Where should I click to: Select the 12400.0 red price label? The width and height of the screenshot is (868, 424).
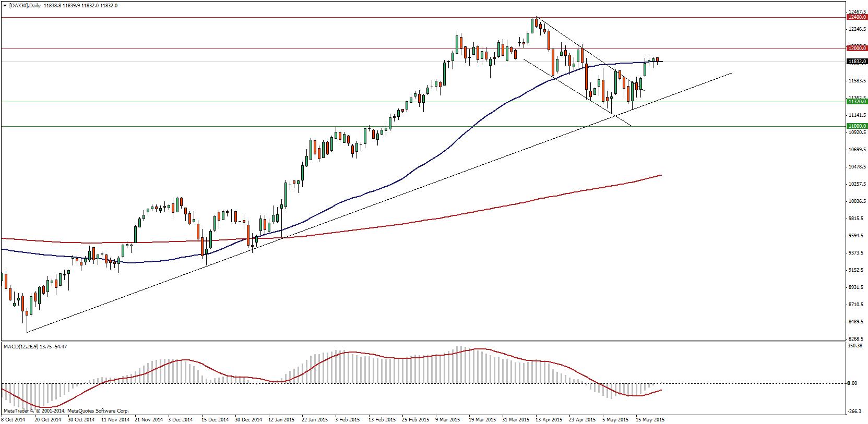coord(858,17)
